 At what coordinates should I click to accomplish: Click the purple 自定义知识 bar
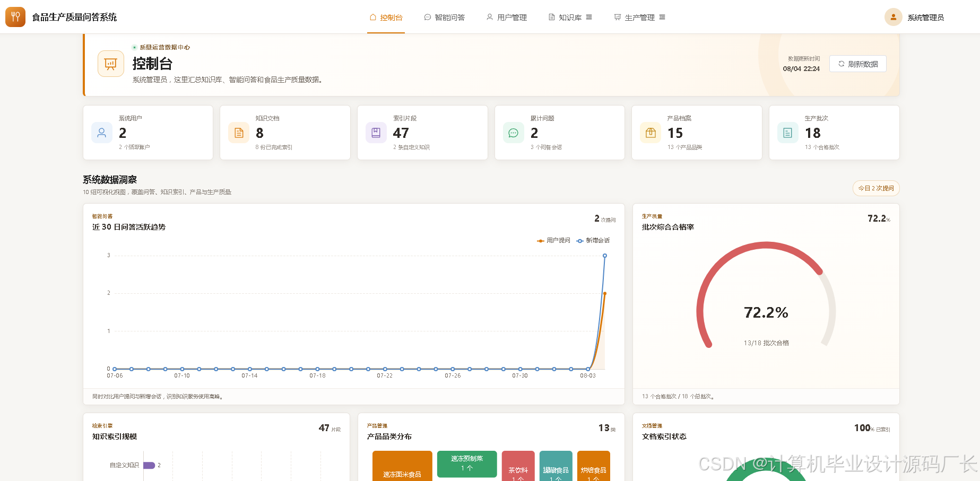click(x=149, y=465)
